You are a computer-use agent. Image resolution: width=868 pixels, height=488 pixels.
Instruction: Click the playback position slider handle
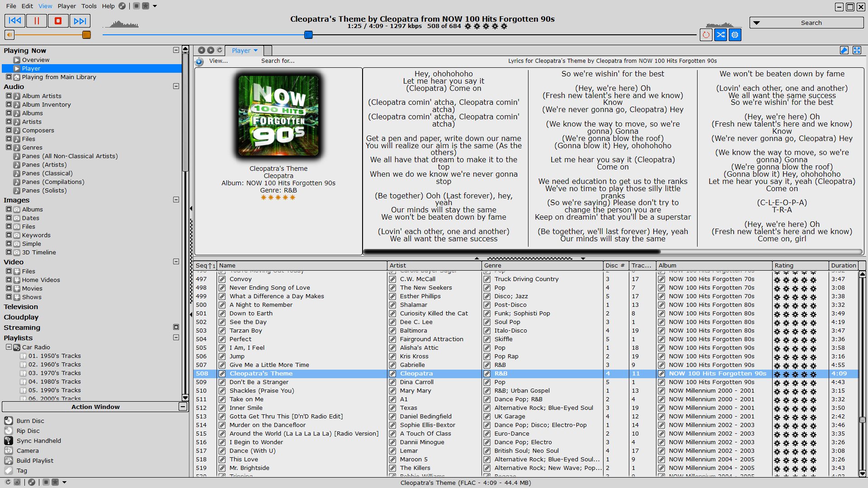tap(308, 35)
